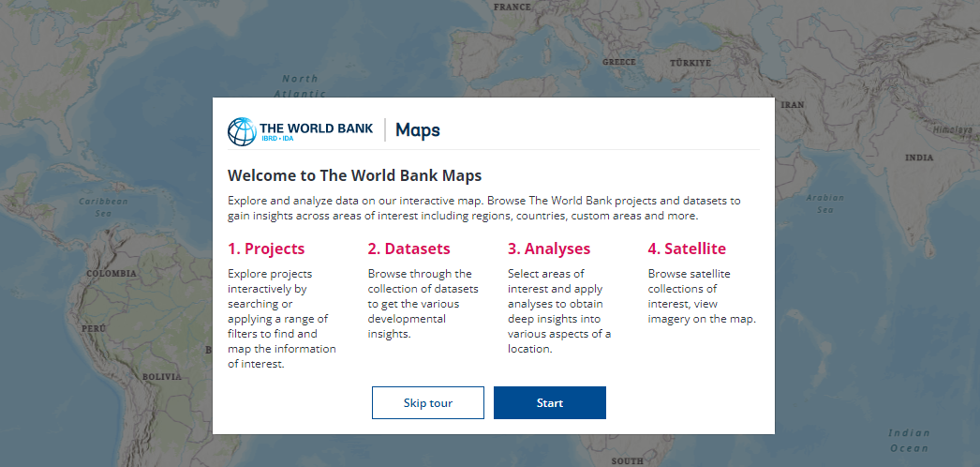Click the 'Browse through the collection' description
Image resolution: width=980 pixels, height=467 pixels.
click(423, 303)
